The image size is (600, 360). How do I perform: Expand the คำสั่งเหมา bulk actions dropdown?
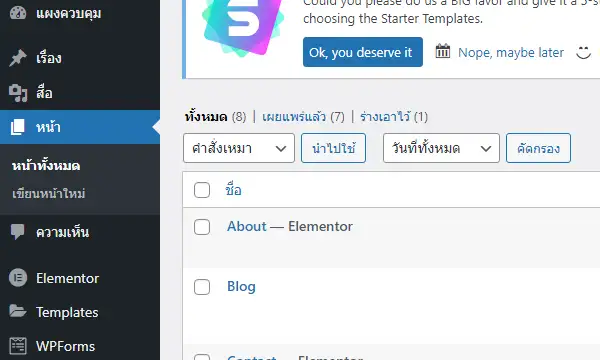click(239, 148)
